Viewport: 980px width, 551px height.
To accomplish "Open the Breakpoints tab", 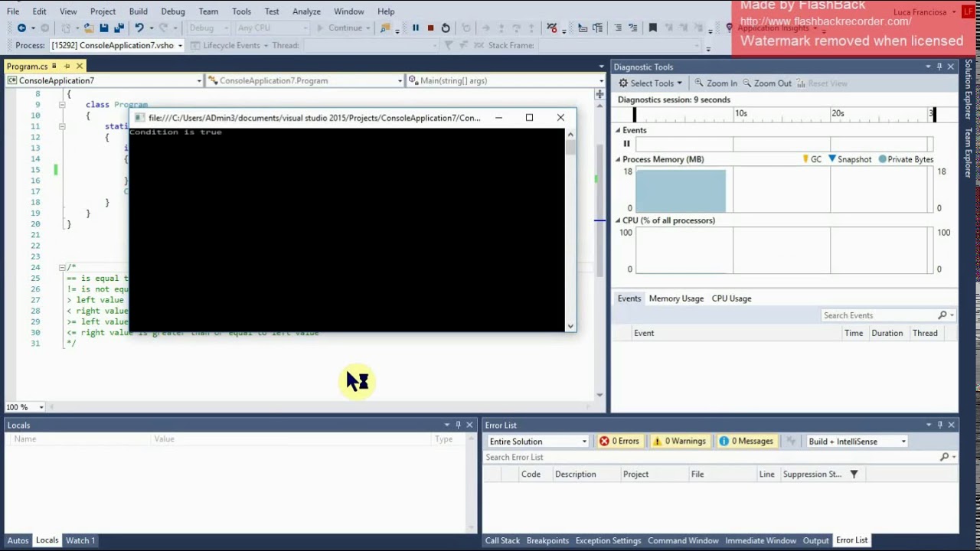I will [547, 540].
